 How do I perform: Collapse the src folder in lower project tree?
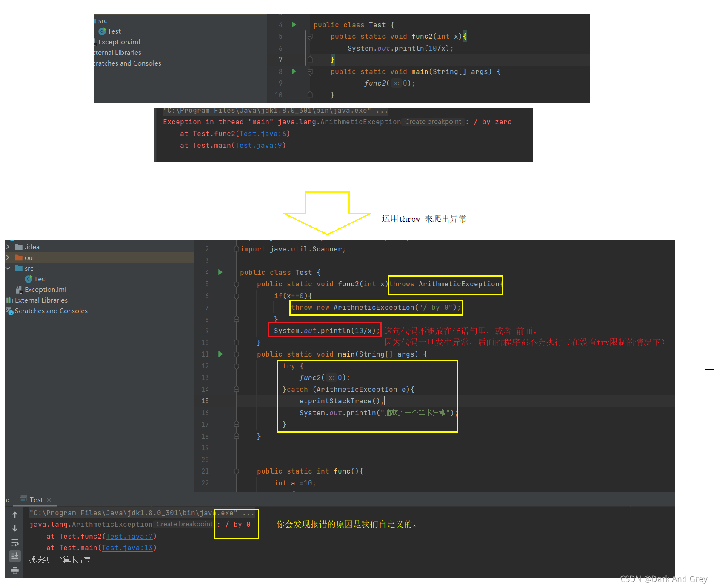point(8,268)
